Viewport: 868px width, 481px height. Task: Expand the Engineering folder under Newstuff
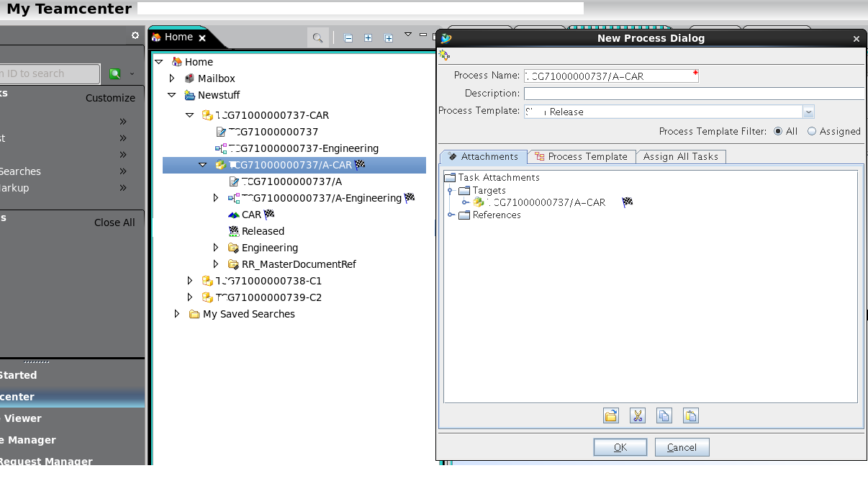(x=216, y=247)
